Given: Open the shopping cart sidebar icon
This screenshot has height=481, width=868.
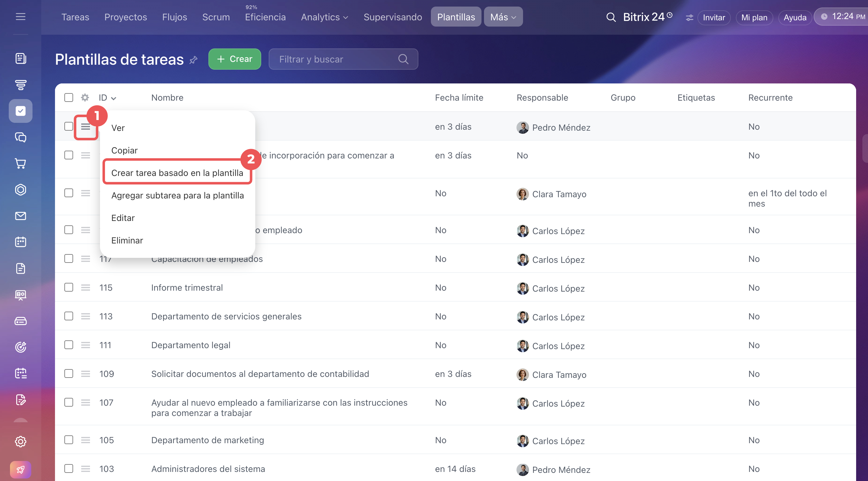Looking at the screenshot, I should tap(21, 163).
